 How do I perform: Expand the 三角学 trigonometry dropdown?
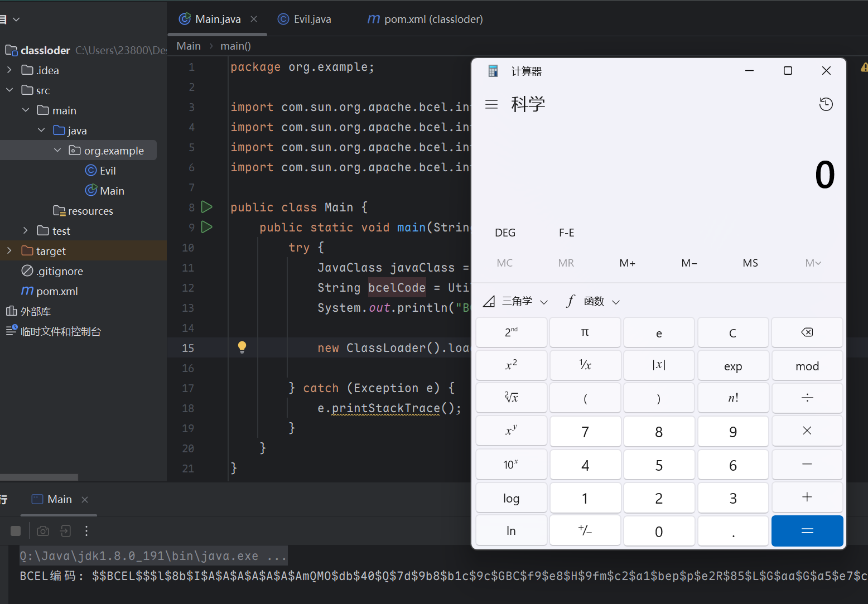coord(516,302)
